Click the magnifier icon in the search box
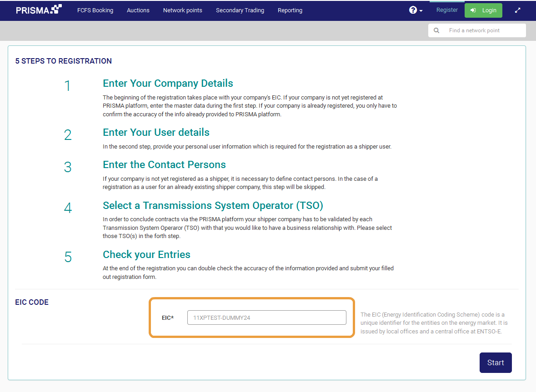Screen dimensions: 536x392 436,30
